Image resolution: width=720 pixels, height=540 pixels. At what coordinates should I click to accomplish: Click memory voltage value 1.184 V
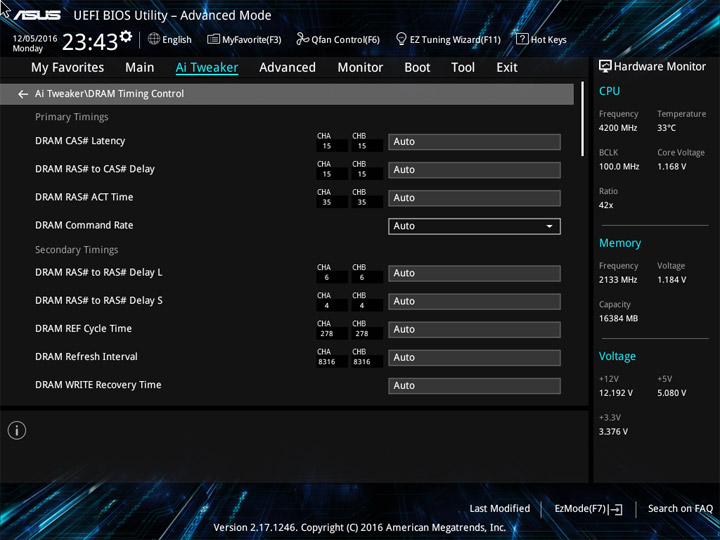tap(671, 280)
